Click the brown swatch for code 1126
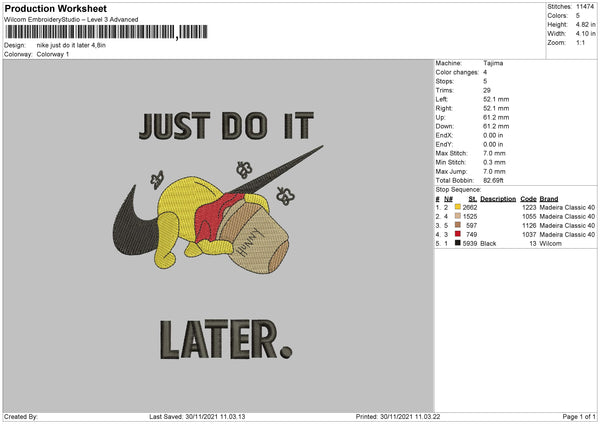 [458, 225]
